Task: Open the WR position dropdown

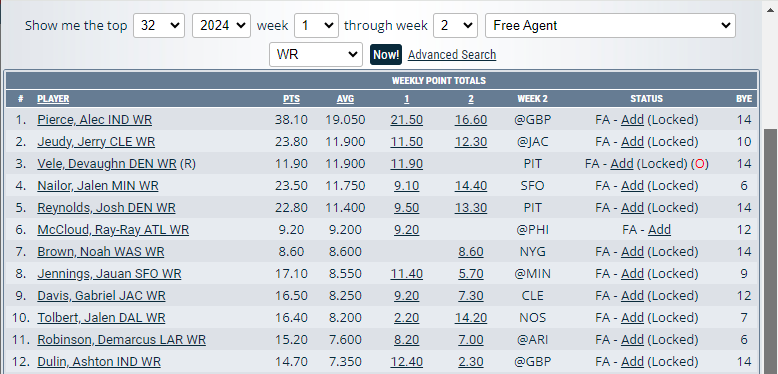Action: (316, 55)
